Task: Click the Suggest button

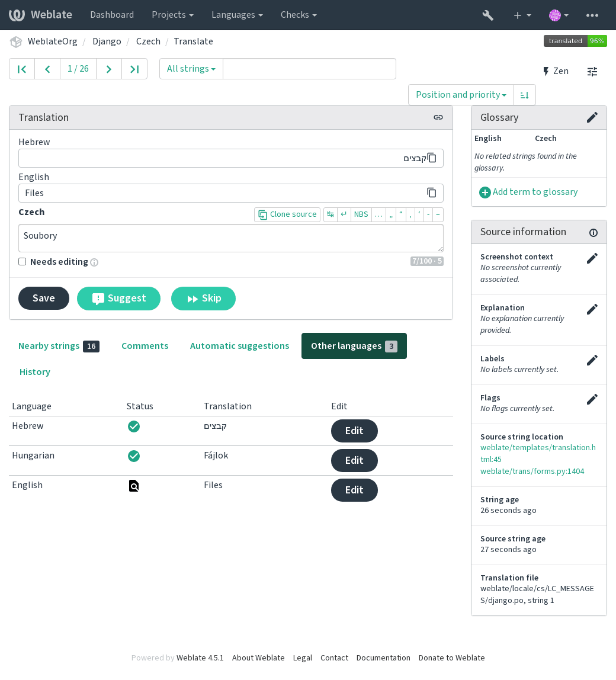Action: (x=118, y=299)
